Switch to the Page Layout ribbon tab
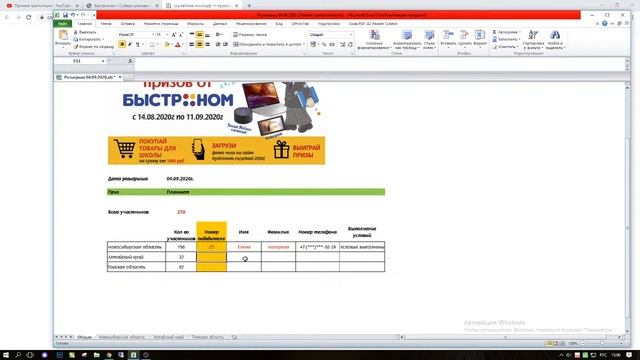640x360 pixels. pos(161,24)
